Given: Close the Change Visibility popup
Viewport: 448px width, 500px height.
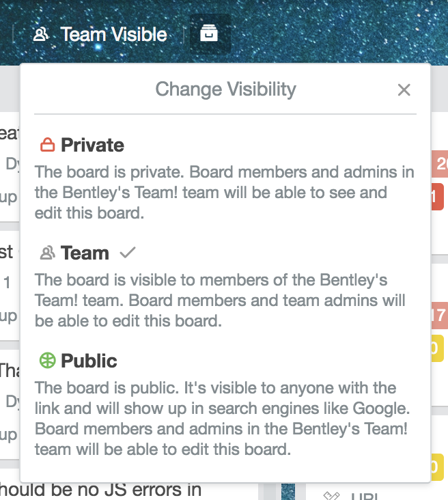Looking at the screenshot, I should tap(404, 89).
